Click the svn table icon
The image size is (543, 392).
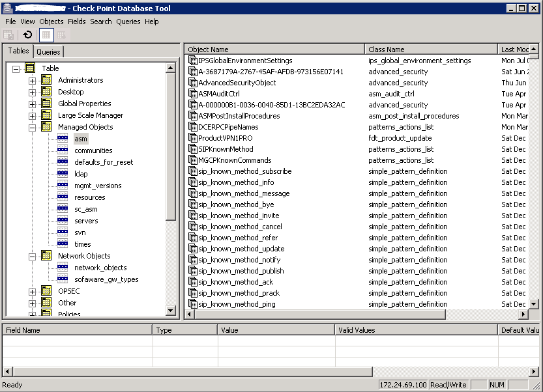pos(63,232)
